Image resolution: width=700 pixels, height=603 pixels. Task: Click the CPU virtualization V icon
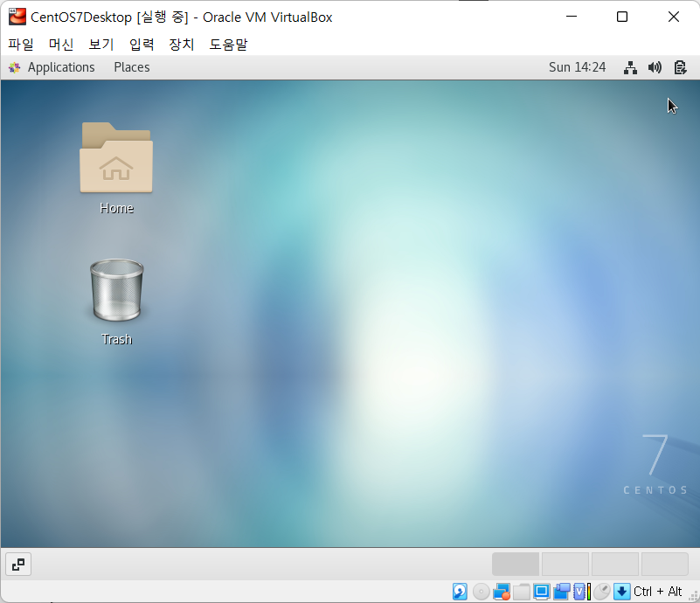[579, 592]
